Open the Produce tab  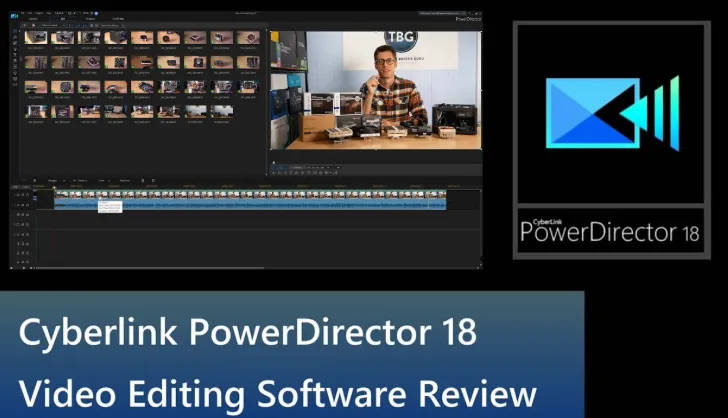[x=91, y=19]
